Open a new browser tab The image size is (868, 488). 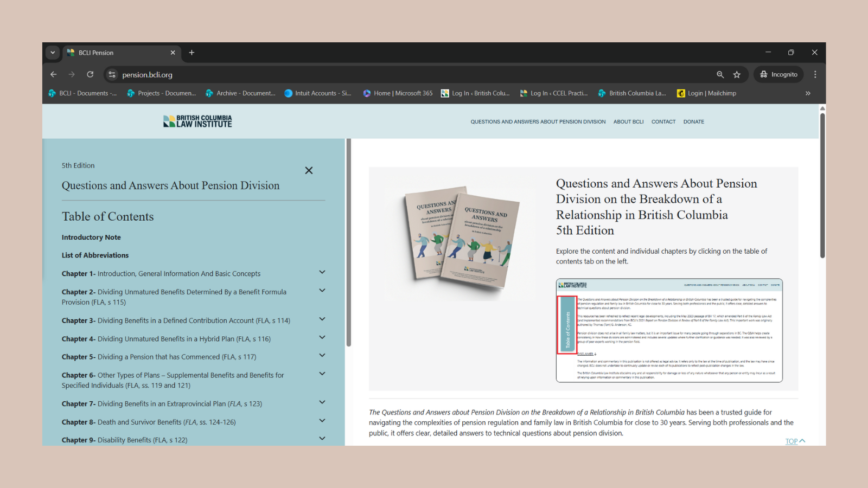(x=192, y=53)
